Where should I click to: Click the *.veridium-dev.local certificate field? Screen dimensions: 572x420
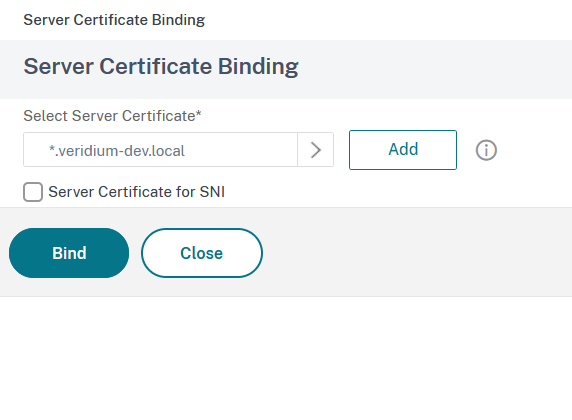coord(161,150)
